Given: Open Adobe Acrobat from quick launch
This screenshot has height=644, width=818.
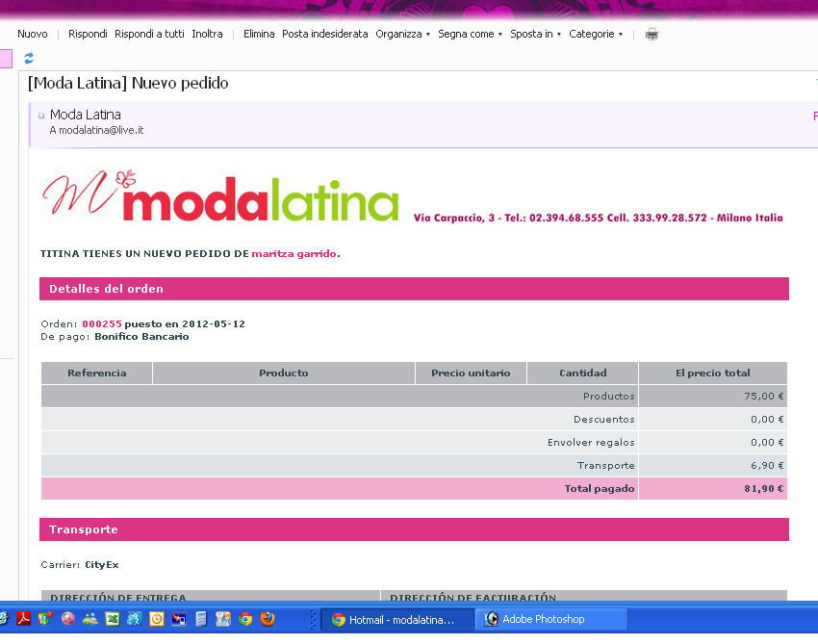Looking at the screenshot, I should [23, 619].
